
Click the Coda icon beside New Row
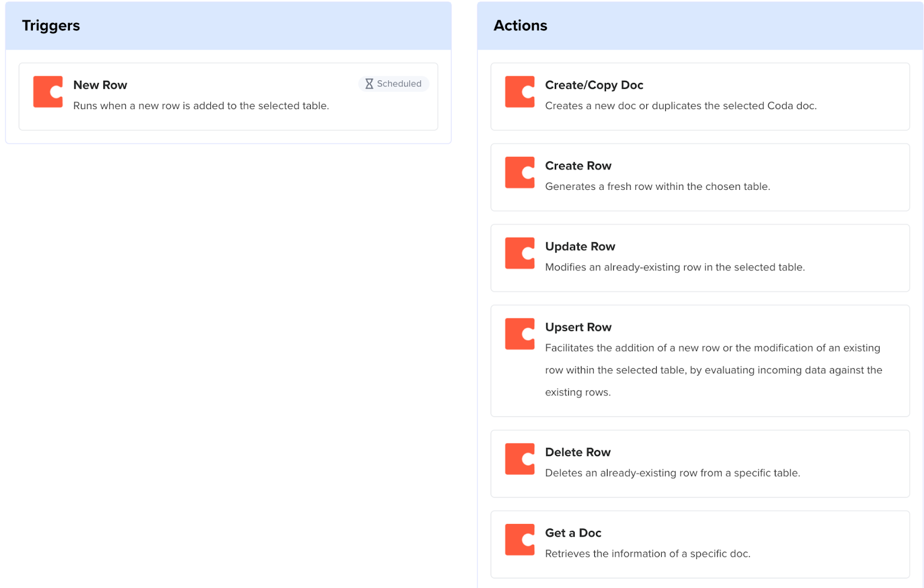48,92
